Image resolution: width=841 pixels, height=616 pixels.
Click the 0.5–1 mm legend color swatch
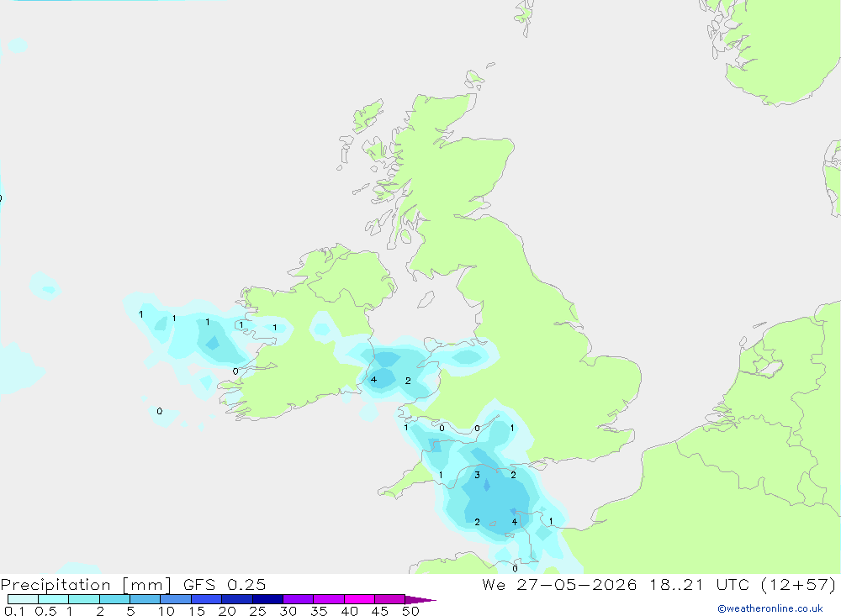coord(54,599)
